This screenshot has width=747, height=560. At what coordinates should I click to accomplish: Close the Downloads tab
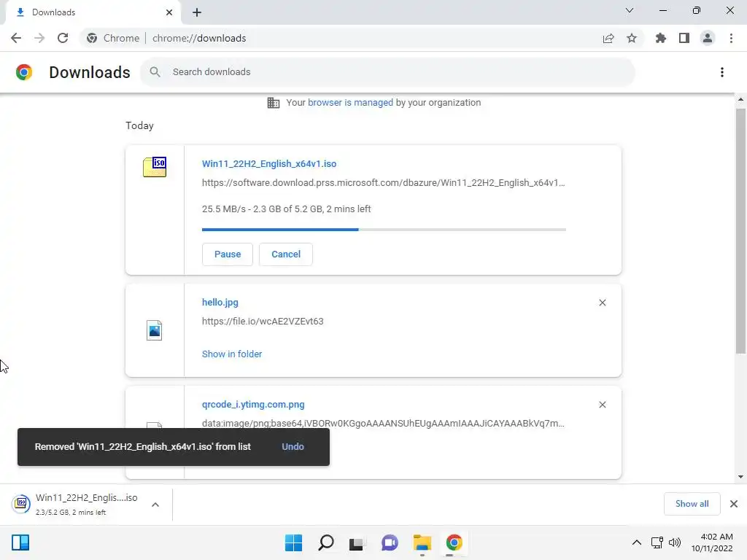[169, 12]
